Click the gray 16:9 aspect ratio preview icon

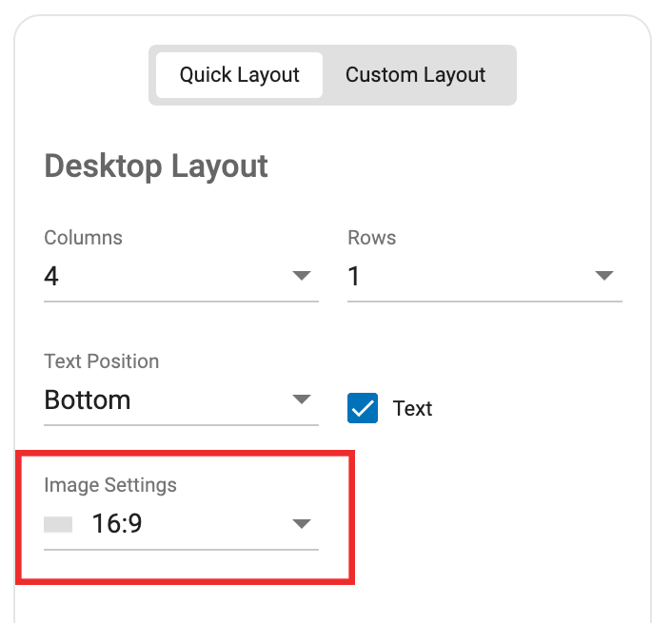(58, 524)
